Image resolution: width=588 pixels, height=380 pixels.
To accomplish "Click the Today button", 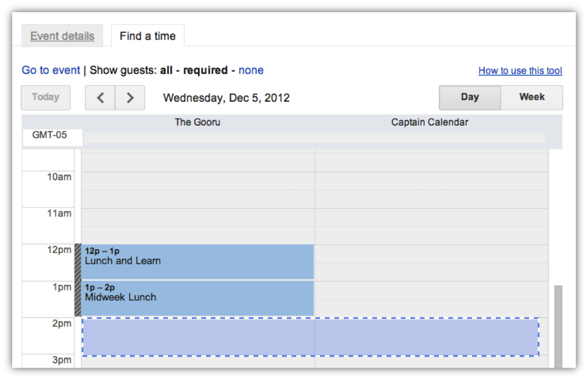I will 46,97.
